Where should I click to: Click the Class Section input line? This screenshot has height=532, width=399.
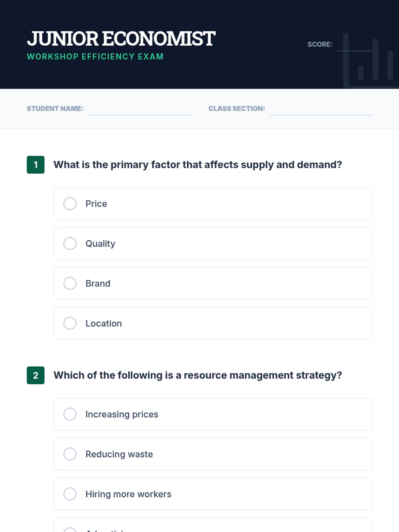pyautogui.click(x=321, y=110)
